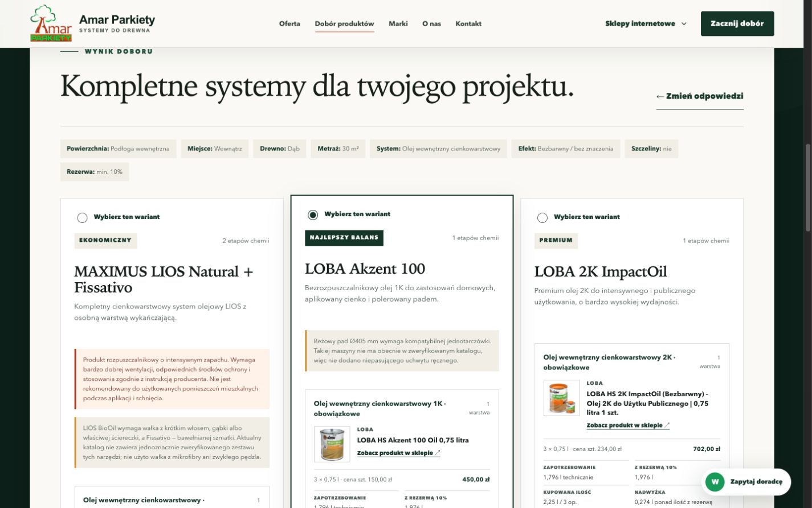Click the Zacznij dobór button

737,23
